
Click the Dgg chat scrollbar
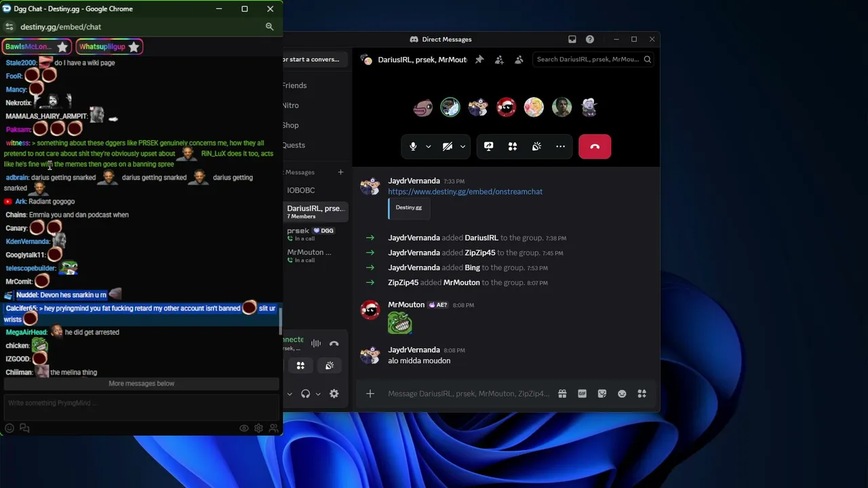tap(281, 321)
